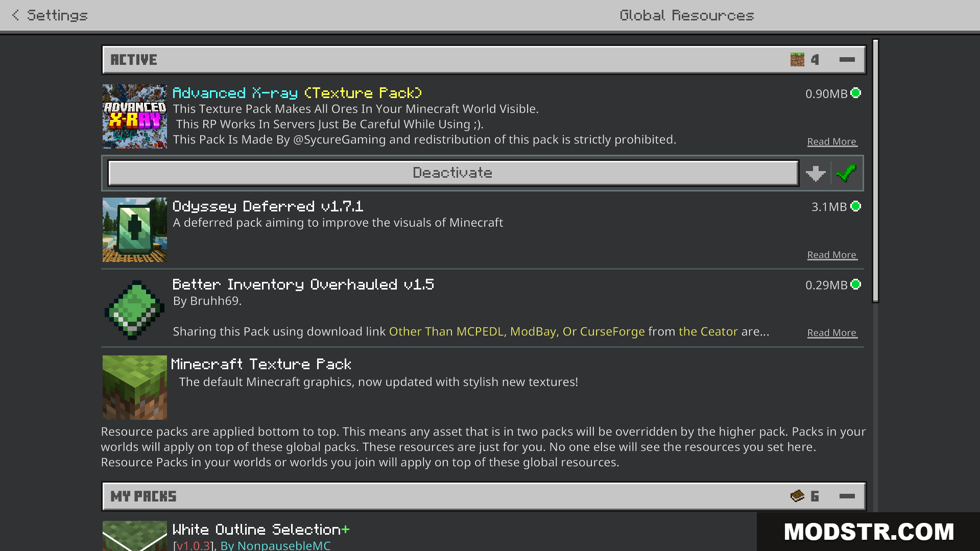Click the book icon in My Packs header
Image resolution: width=980 pixels, height=551 pixels.
pyautogui.click(x=797, y=496)
